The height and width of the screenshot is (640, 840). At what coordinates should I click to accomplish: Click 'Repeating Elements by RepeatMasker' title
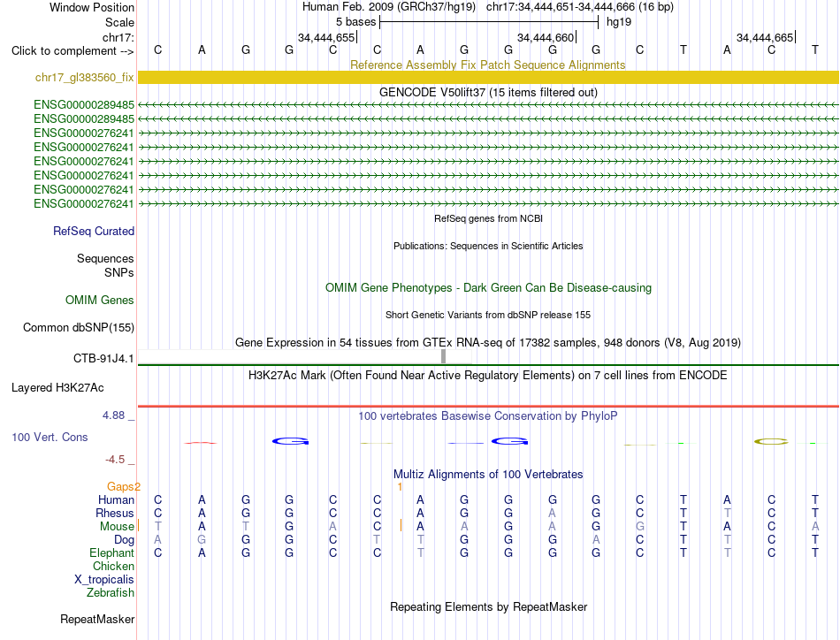click(488, 606)
